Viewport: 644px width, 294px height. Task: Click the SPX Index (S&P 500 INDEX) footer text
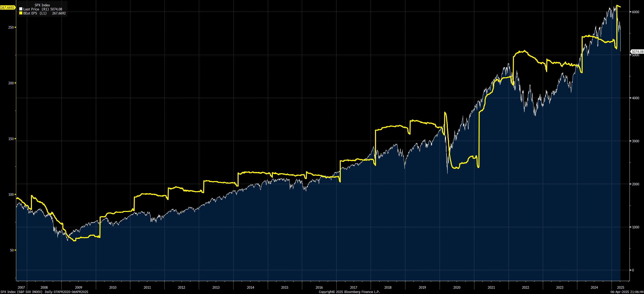pyautogui.click(x=21, y=292)
